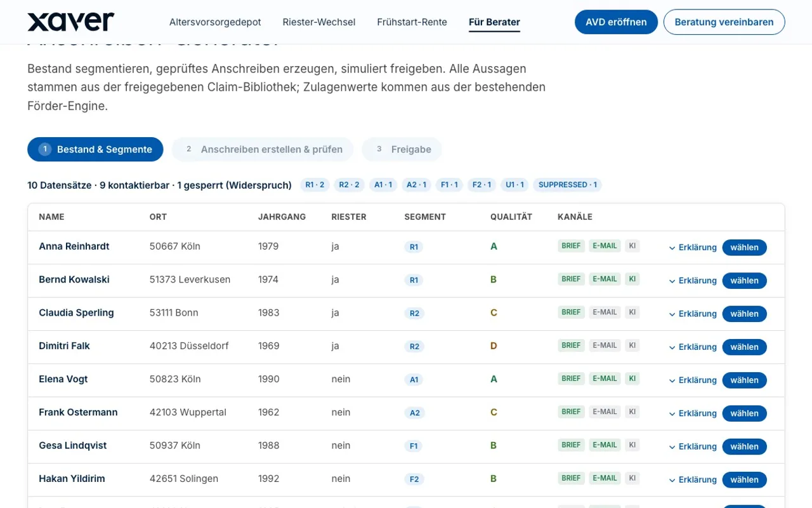This screenshot has height=508, width=812.
Task: Click the JAHRGANG column header
Action: [282, 217]
